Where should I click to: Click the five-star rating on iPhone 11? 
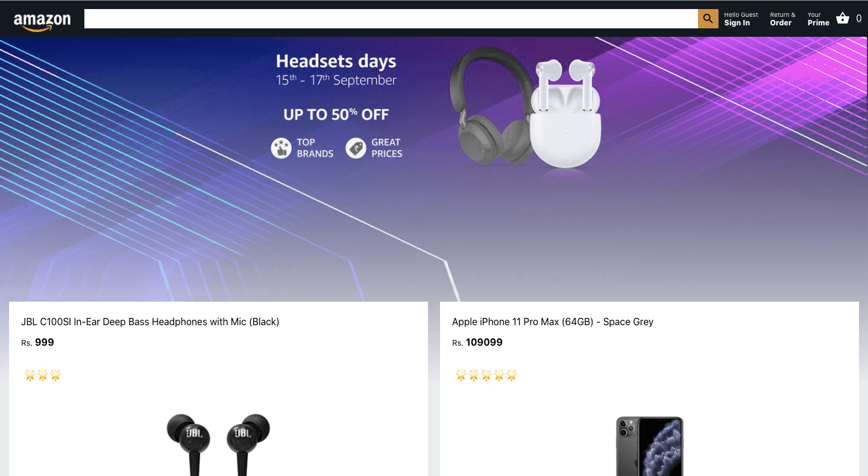pyautogui.click(x=486, y=376)
